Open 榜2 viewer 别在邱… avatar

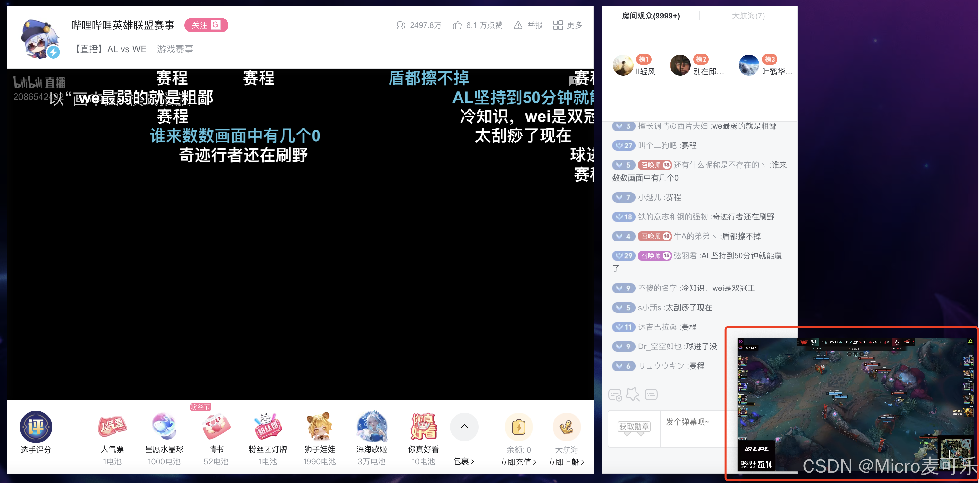(680, 65)
